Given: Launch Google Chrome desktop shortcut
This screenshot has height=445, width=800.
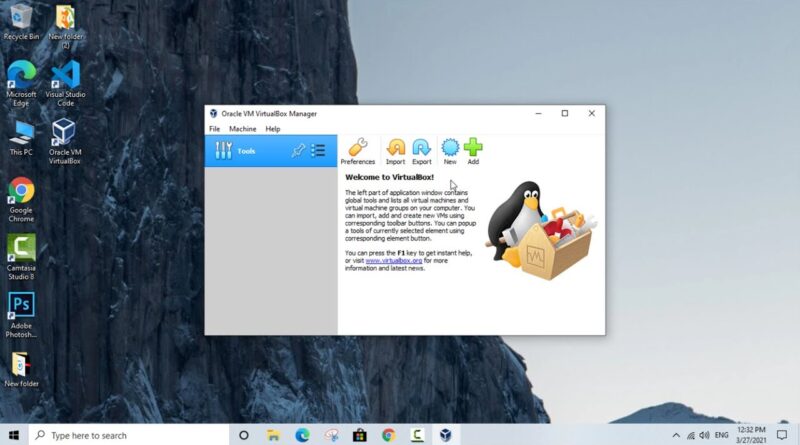Looking at the screenshot, I should [x=21, y=200].
